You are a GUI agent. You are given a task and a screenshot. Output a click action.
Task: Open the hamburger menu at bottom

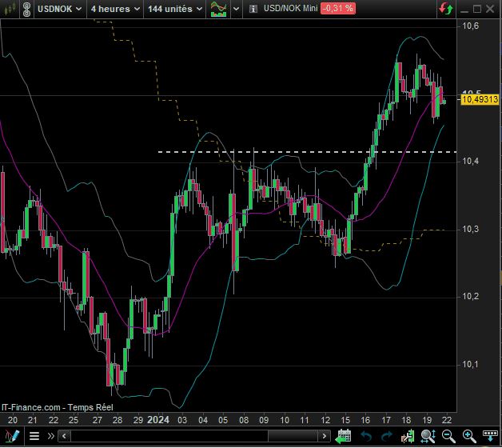(x=34, y=436)
